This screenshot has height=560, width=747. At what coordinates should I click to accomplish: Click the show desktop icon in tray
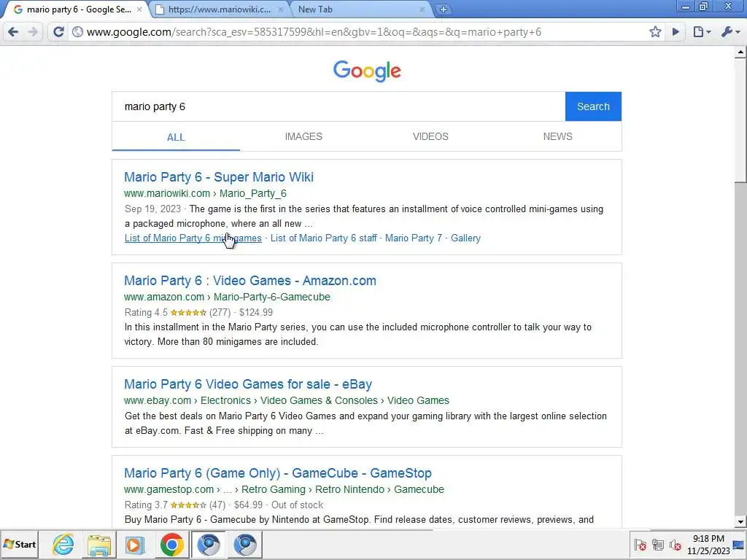[740, 545]
